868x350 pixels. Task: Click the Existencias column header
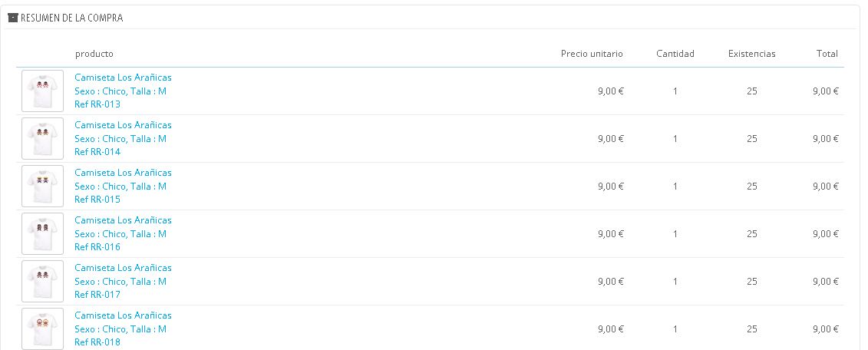click(752, 54)
